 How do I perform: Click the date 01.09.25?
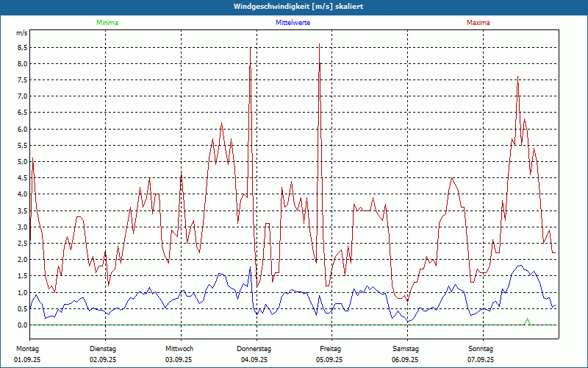pyautogui.click(x=27, y=360)
